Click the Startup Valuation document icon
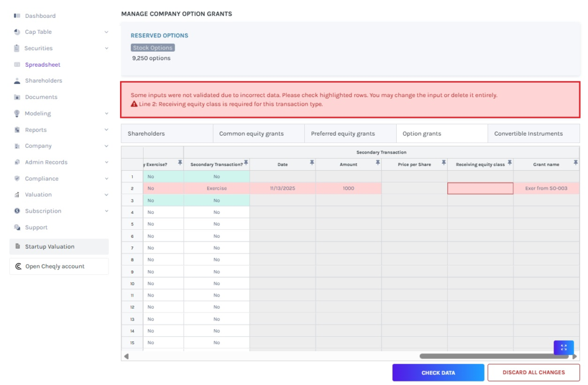This screenshot has height=385, width=588. 18,247
